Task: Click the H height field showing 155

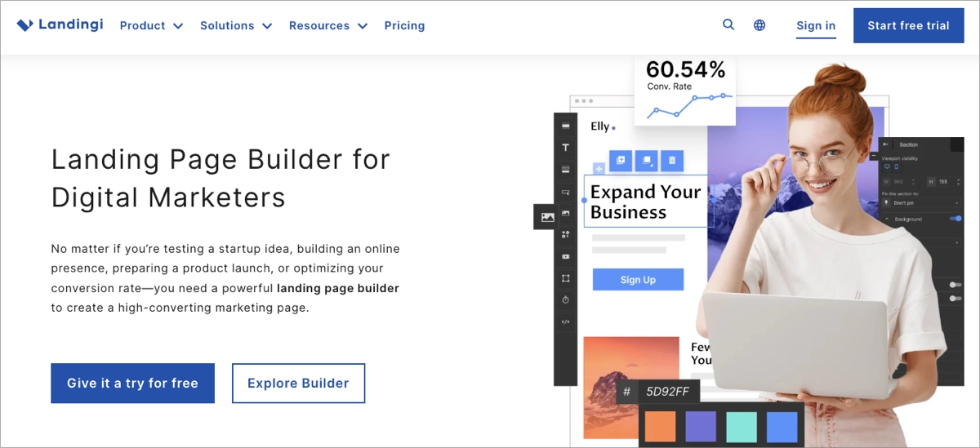Action: click(943, 182)
